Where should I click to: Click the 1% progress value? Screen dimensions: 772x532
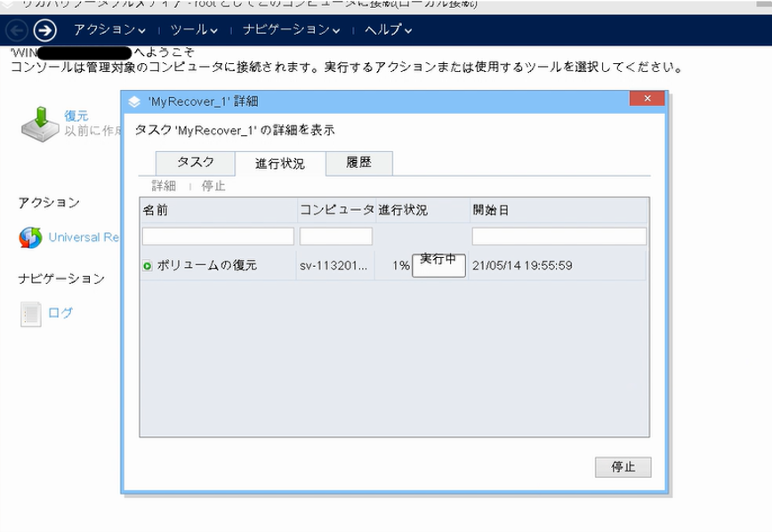401,266
